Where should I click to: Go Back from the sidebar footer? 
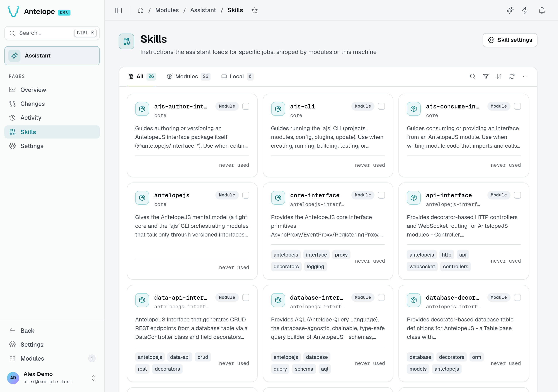coord(52,331)
